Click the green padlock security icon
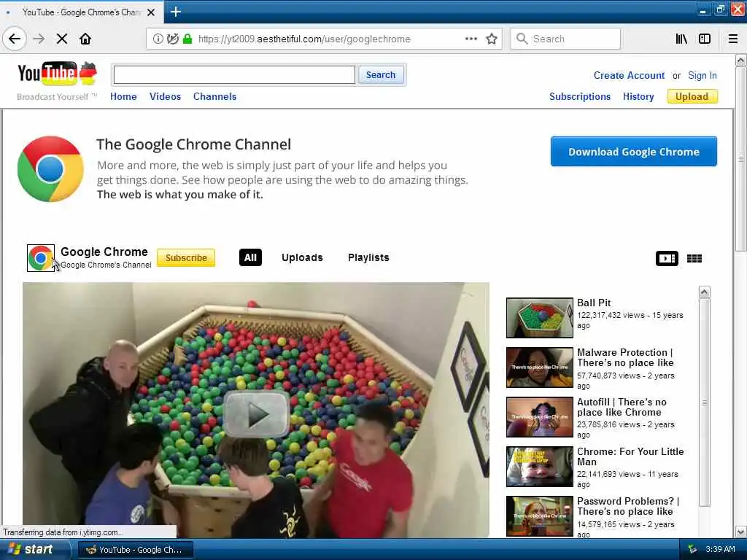Image resolution: width=747 pixels, height=560 pixels. pos(187,39)
